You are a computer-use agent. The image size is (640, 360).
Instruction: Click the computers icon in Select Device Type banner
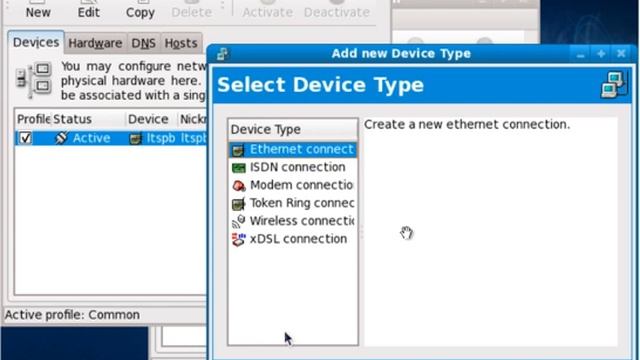click(614, 84)
